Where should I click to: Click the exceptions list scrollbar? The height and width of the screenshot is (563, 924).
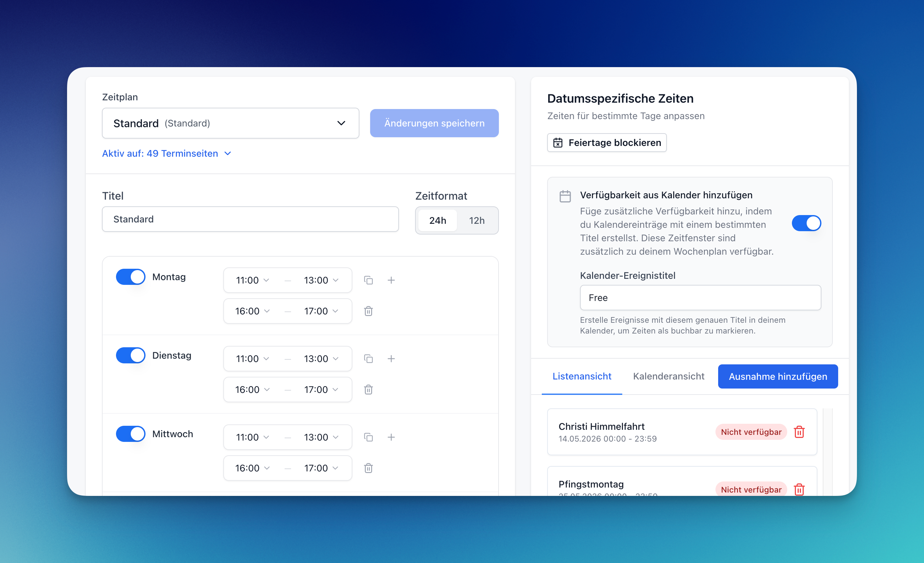(828, 452)
